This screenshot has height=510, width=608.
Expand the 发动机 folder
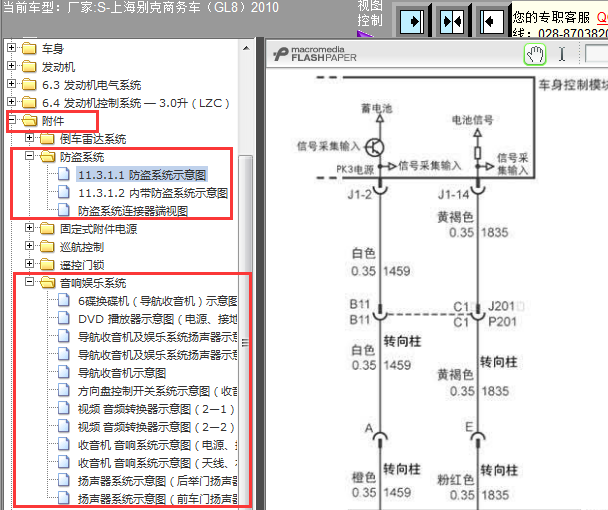tap(11, 66)
